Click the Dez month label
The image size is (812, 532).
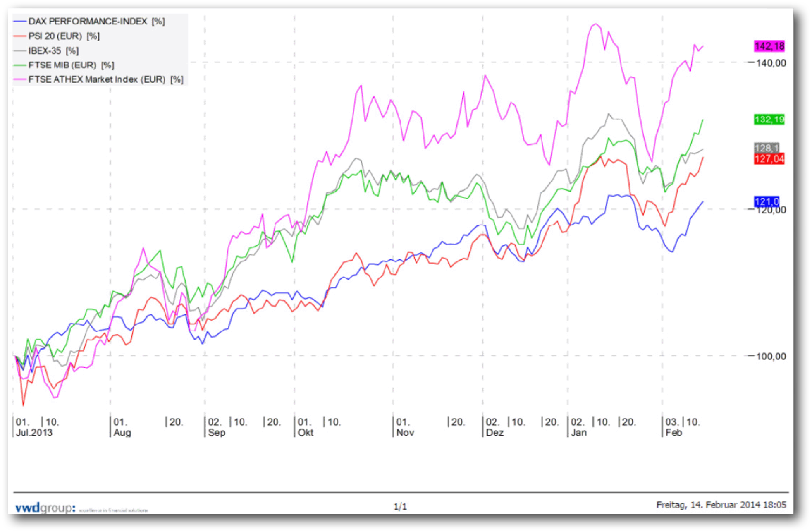(x=494, y=432)
